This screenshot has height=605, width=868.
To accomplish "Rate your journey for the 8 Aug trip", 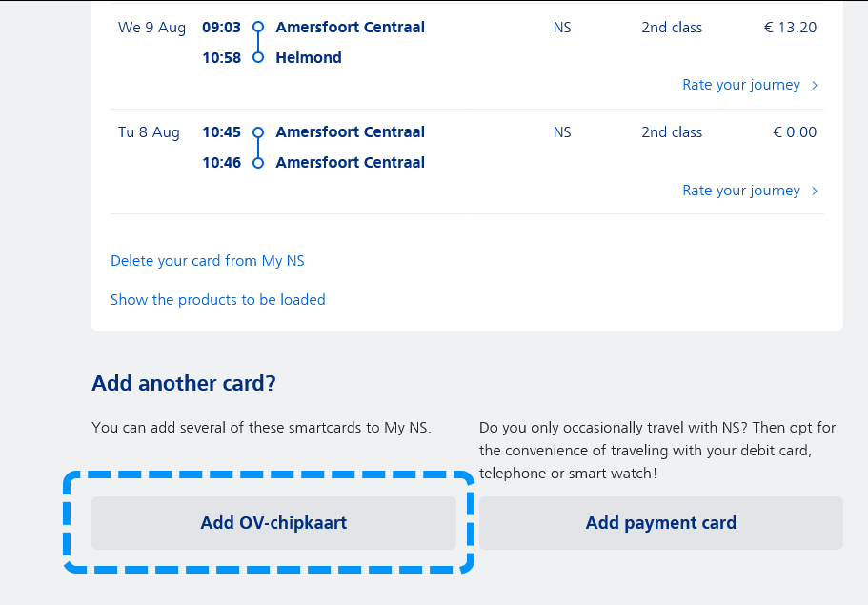I will point(740,191).
